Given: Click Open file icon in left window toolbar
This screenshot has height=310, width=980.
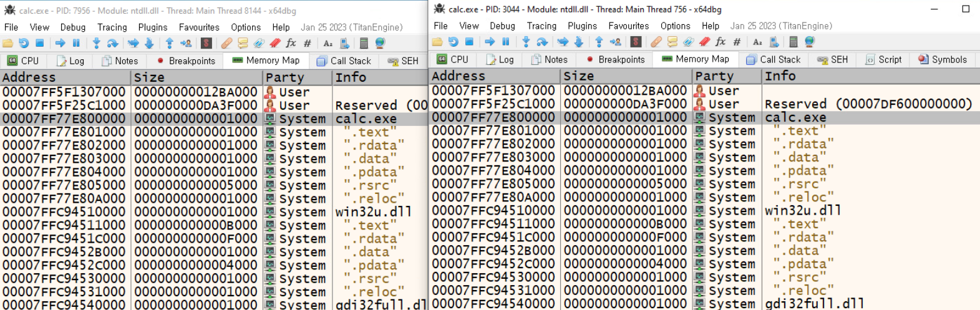Looking at the screenshot, I should tap(7, 43).
